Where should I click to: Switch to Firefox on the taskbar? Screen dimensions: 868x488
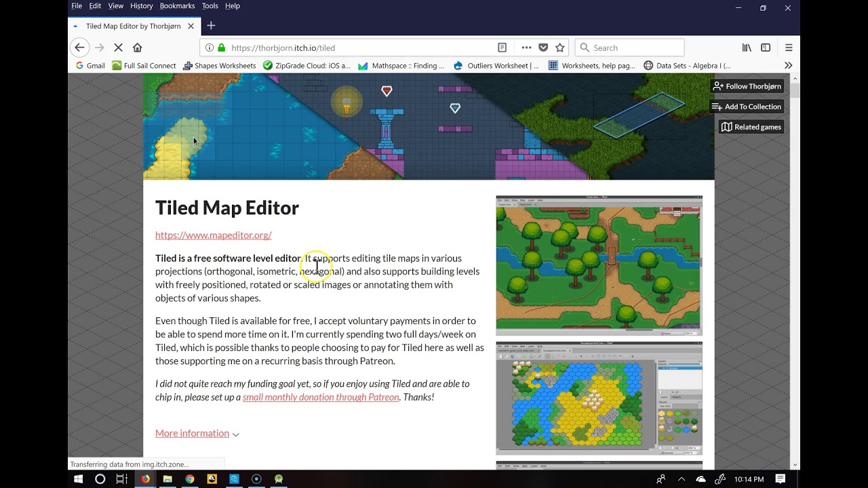point(145,479)
